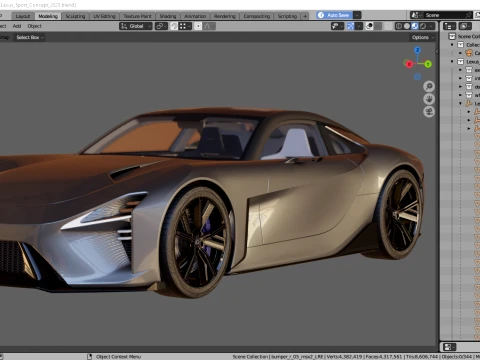
Task: Open the snap-to options dropdown
Action: coord(185,26)
